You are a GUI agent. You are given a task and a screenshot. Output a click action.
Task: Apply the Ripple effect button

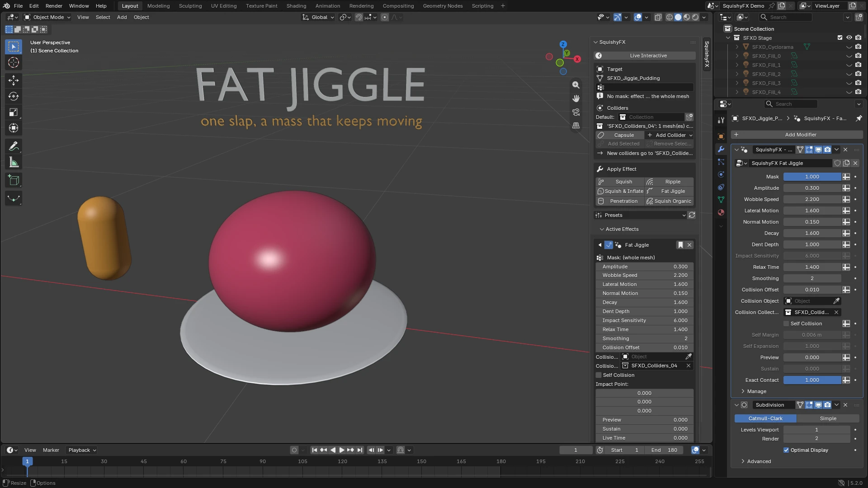point(670,182)
